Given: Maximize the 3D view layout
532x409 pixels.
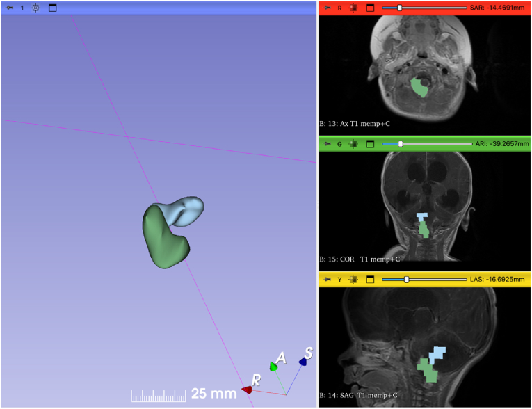Looking at the screenshot, I should pyautogui.click(x=52, y=8).
